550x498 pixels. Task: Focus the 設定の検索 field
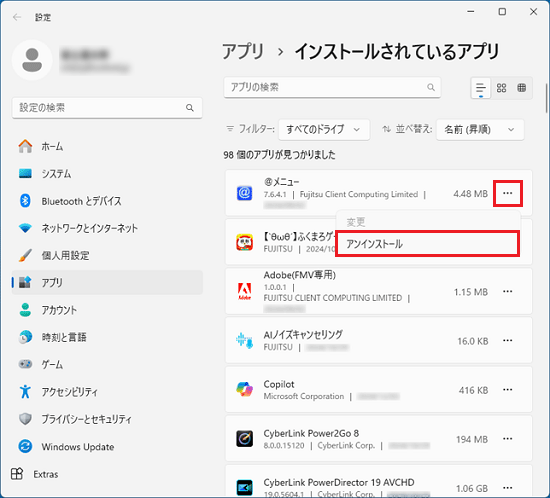pos(107,108)
